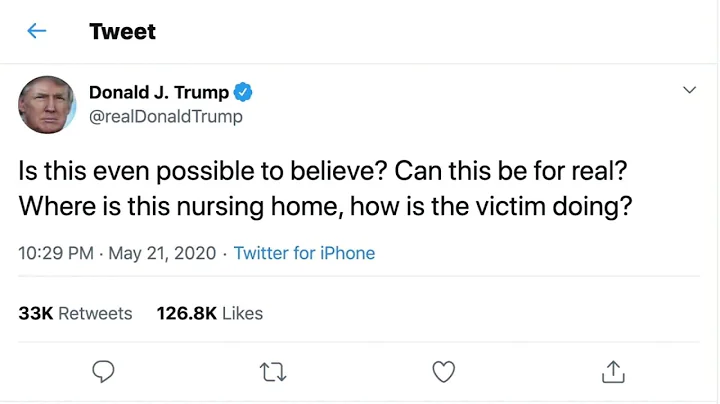Retweet this tweet using the arrows icon
The width and height of the screenshot is (720, 404).
tap(273, 371)
